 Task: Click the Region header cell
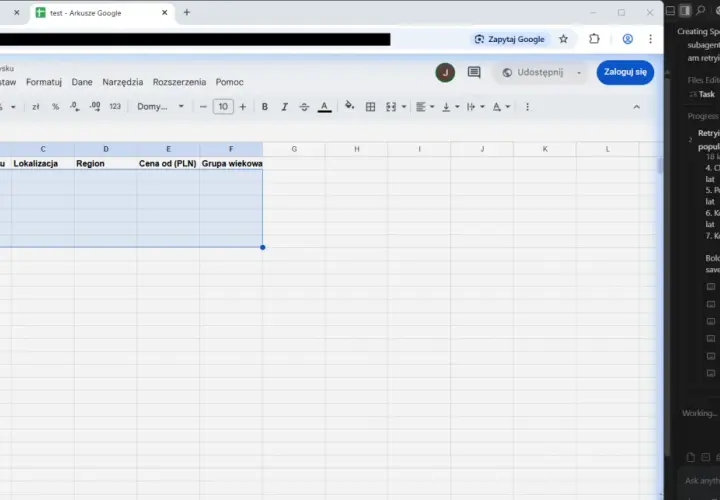coord(106,163)
